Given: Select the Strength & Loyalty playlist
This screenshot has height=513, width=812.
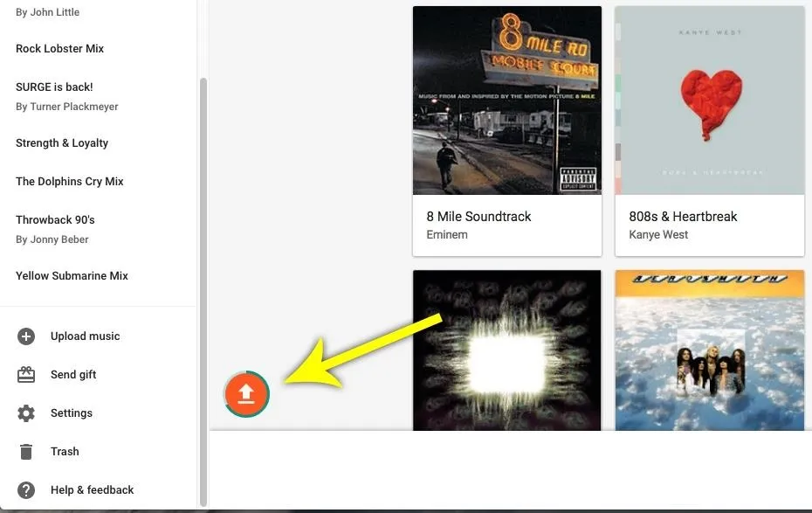Looking at the screenshot, I should coord(62,143).
